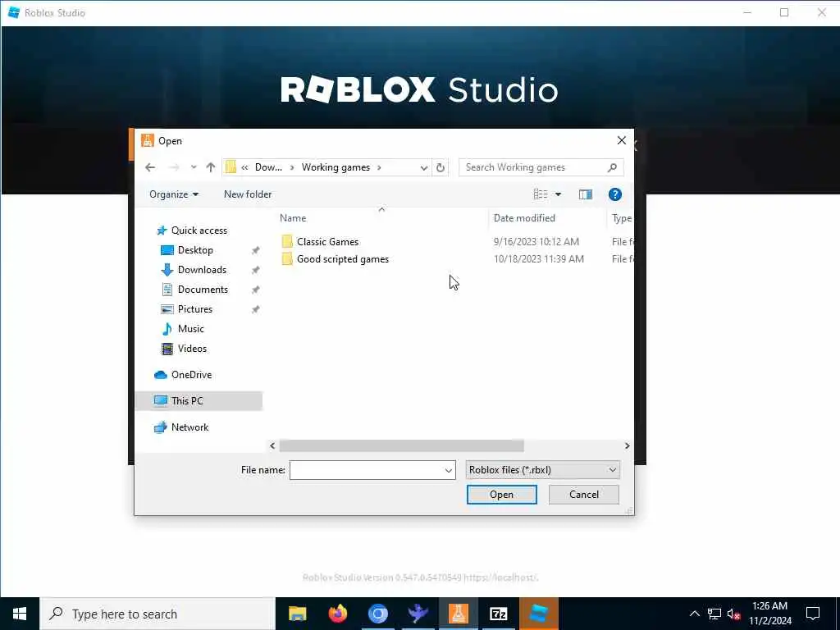Open Videos in the sidebar
Image resolution: width=840 pixels, height=630 pixels.
coord(192,349)
